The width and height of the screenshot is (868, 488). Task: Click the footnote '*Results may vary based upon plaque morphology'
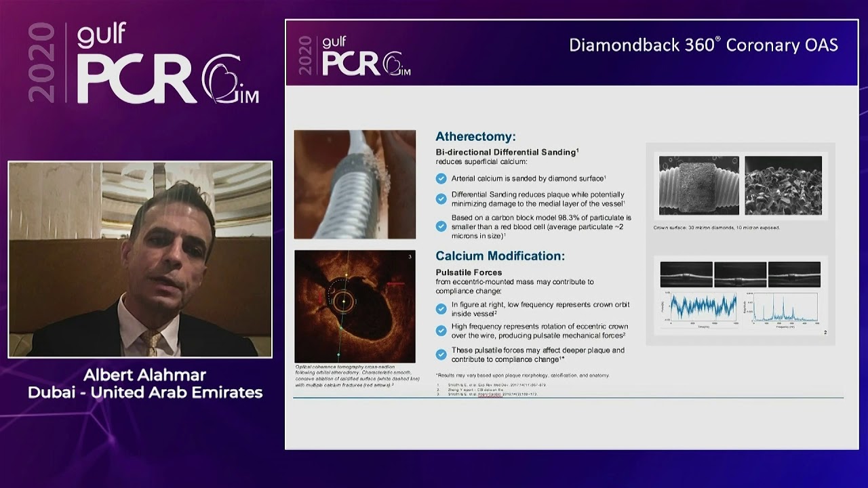coord(522,375)
